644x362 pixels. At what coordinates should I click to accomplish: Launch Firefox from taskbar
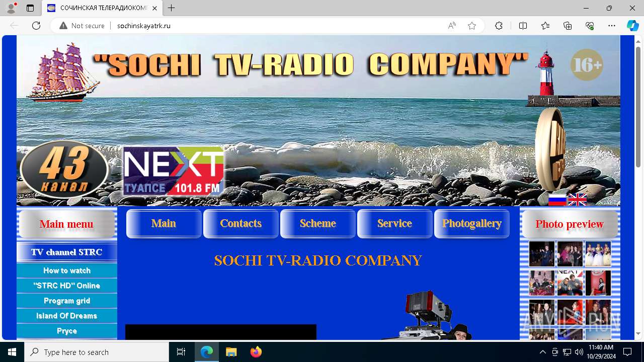256,352
